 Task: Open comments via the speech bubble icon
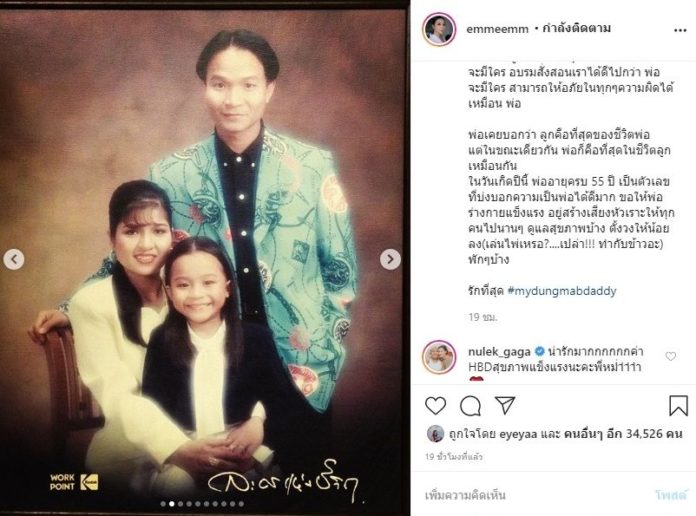pyautogui.click(x=470, y=405)
